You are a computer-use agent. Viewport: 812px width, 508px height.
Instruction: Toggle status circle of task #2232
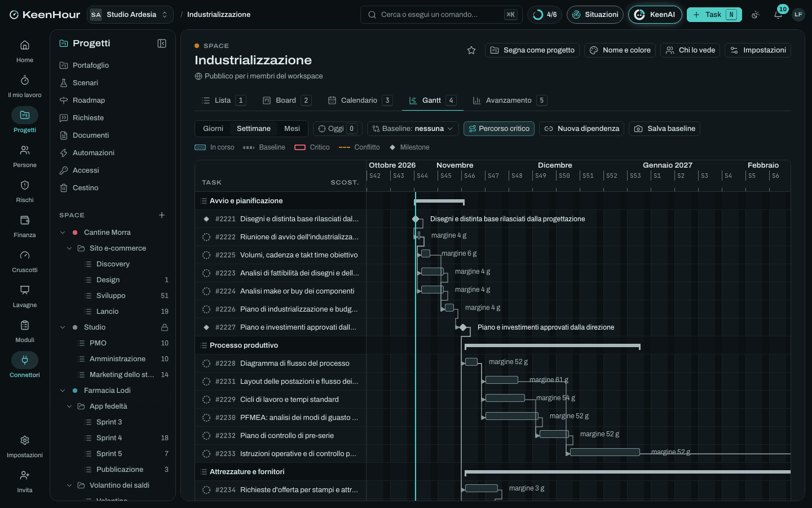(206, 436)
